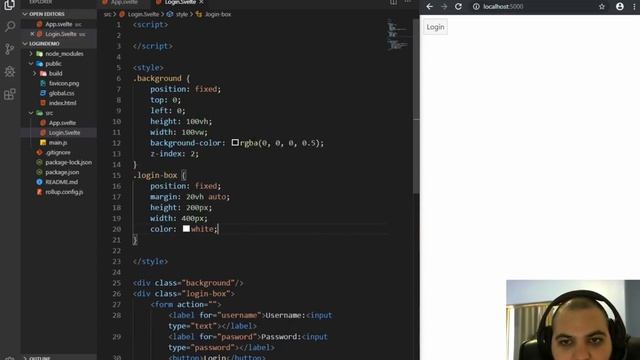Screen dimensions: 640x360
Task: Open Run and Debug view
Action: [9, 71]
